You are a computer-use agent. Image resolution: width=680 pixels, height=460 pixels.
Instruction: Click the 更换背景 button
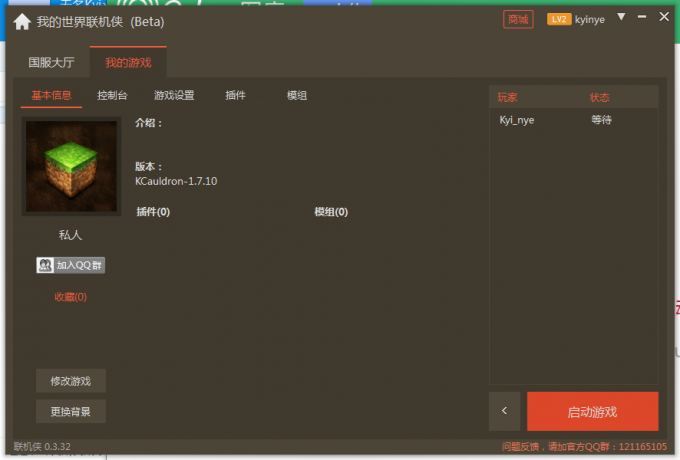[x=71, y=411]
